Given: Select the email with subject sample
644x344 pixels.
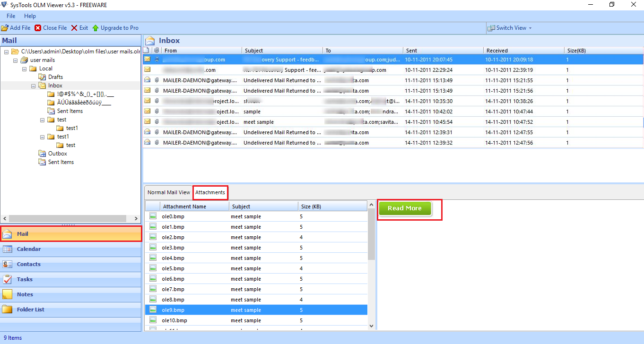Looking at the screenshot, I should click(x=393, y=112).
